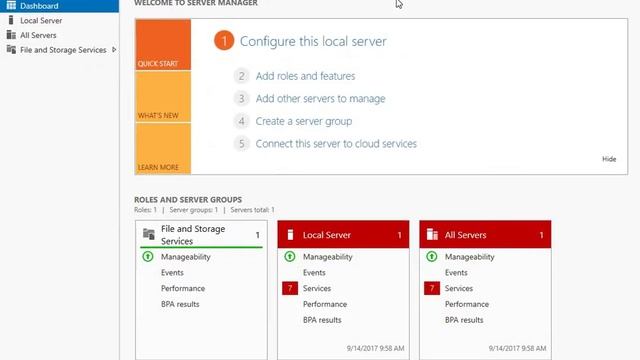Viewport: 640px width, 360px height.
Task: Click Local Server tile header icon
Action: pos(290,234)
